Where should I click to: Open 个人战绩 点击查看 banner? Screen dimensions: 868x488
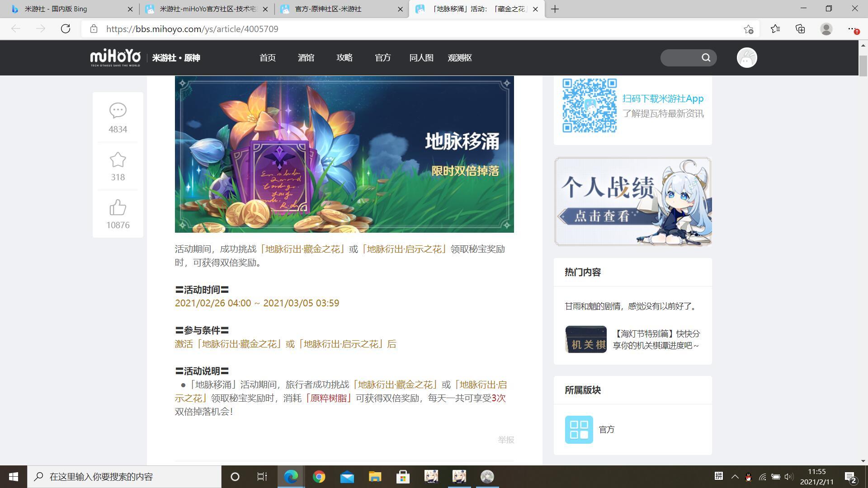click(x=633, y=202)
